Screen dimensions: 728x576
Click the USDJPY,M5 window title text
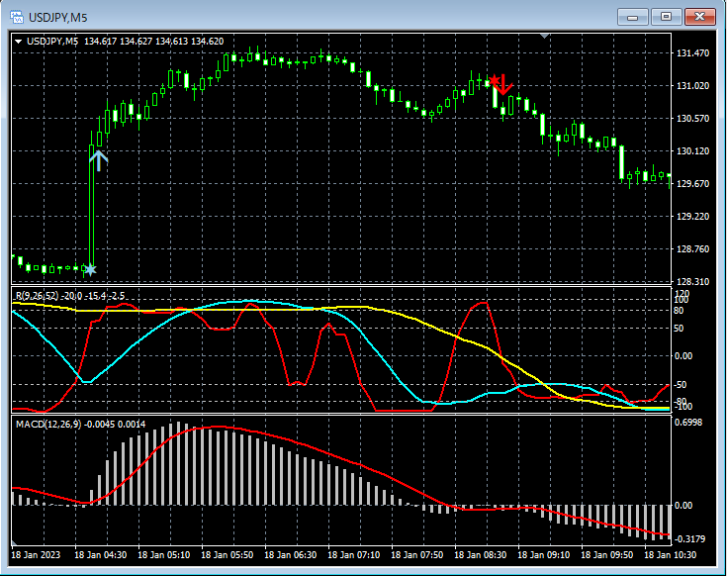click(57, 16)
